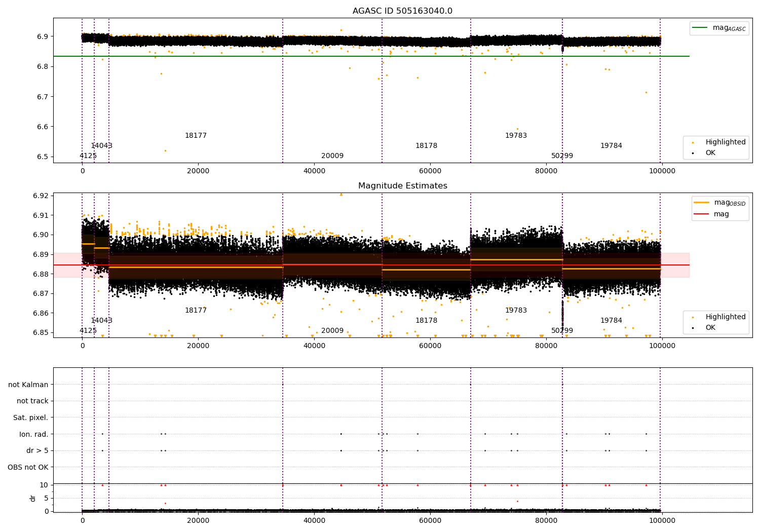Image resolution: width=760 pixels, height=532 pixels.
Task: Select the "Ion. rad." axis label
Action: click(x=34, y=434)
